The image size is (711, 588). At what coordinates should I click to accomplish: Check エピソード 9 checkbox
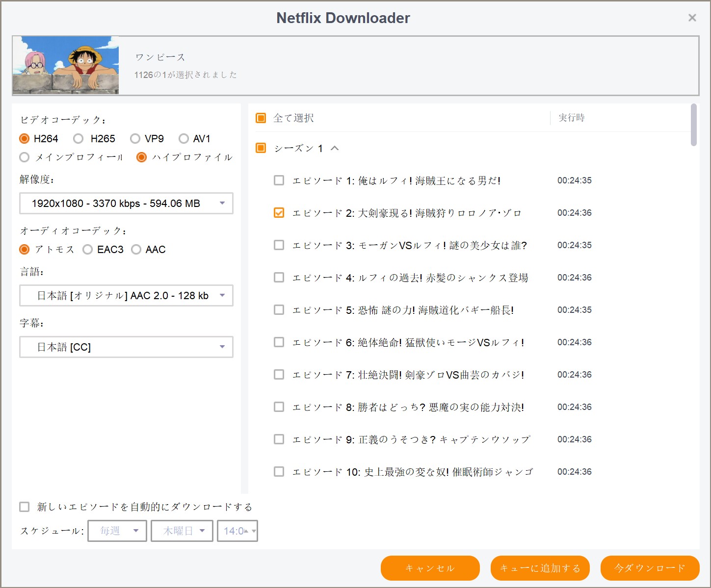[279, 439]
